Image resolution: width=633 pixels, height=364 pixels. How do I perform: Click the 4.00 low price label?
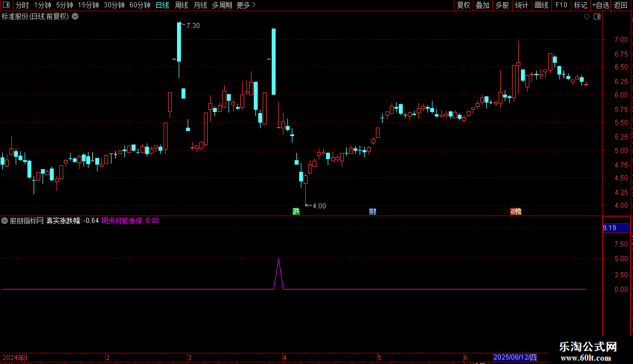[x=319, y=206]
